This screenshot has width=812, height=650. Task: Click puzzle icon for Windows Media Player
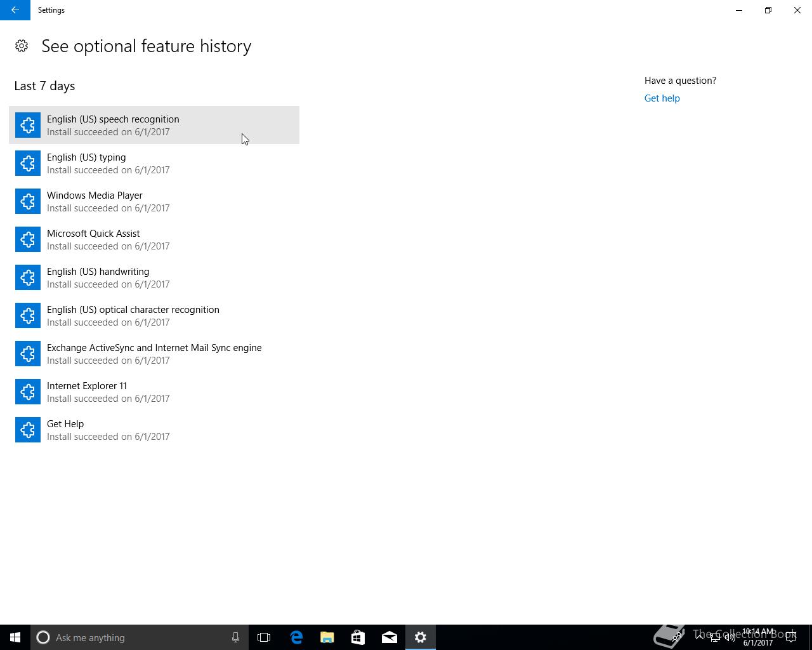[28, 201]
